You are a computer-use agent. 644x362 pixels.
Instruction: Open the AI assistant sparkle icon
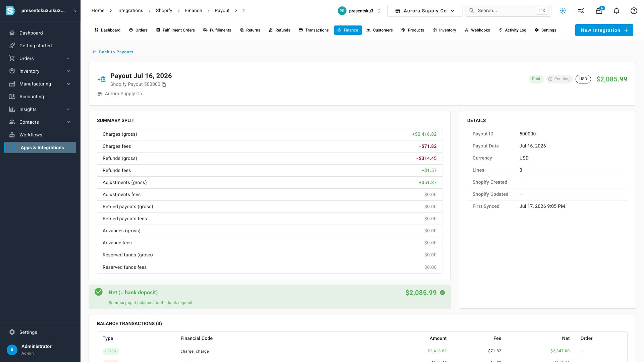563,11
